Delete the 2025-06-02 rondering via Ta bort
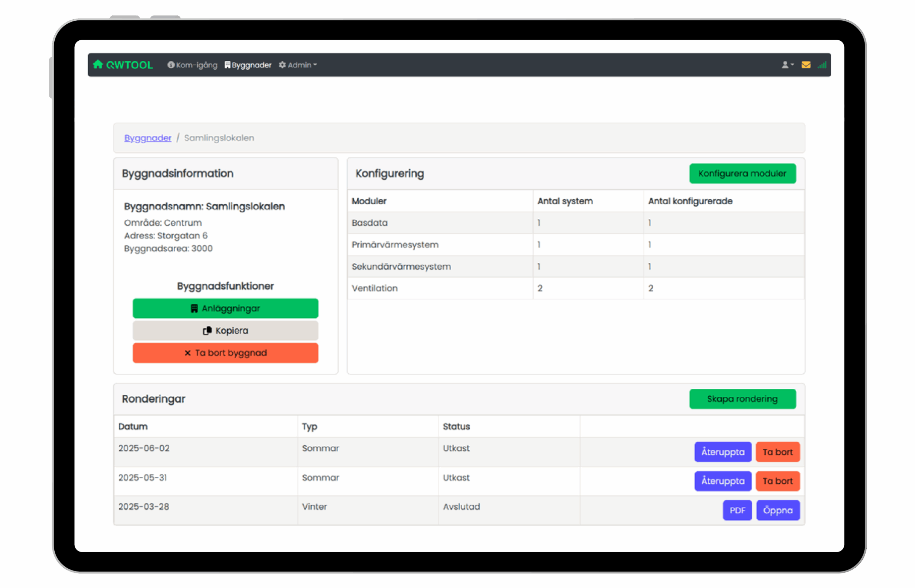The image size is (915, 588). [777, 452]
